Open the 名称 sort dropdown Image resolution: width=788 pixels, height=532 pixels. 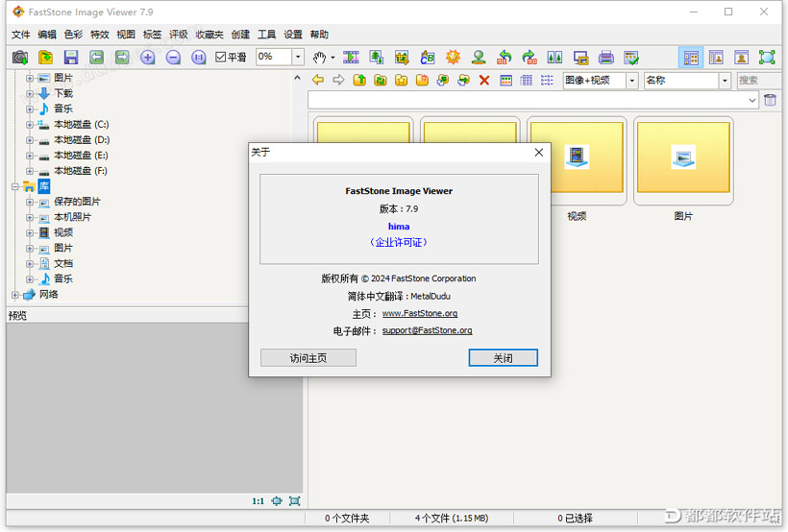click(x=725, y=81)
